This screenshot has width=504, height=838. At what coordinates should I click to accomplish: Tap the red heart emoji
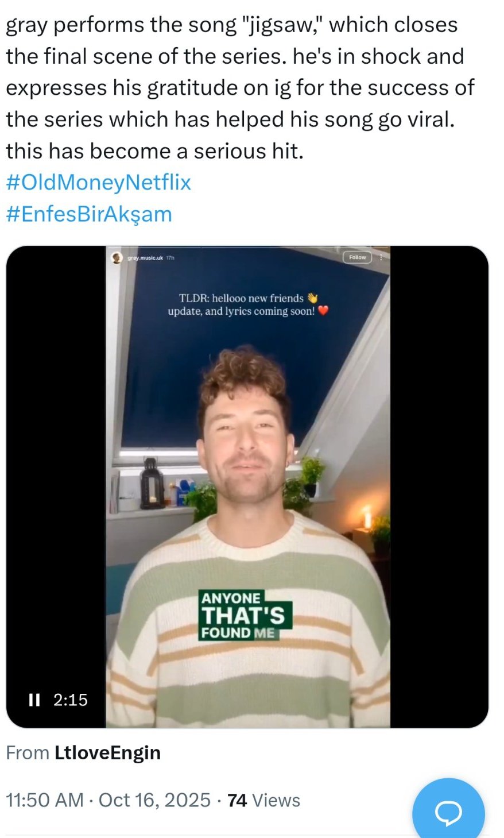pos(323,311)
